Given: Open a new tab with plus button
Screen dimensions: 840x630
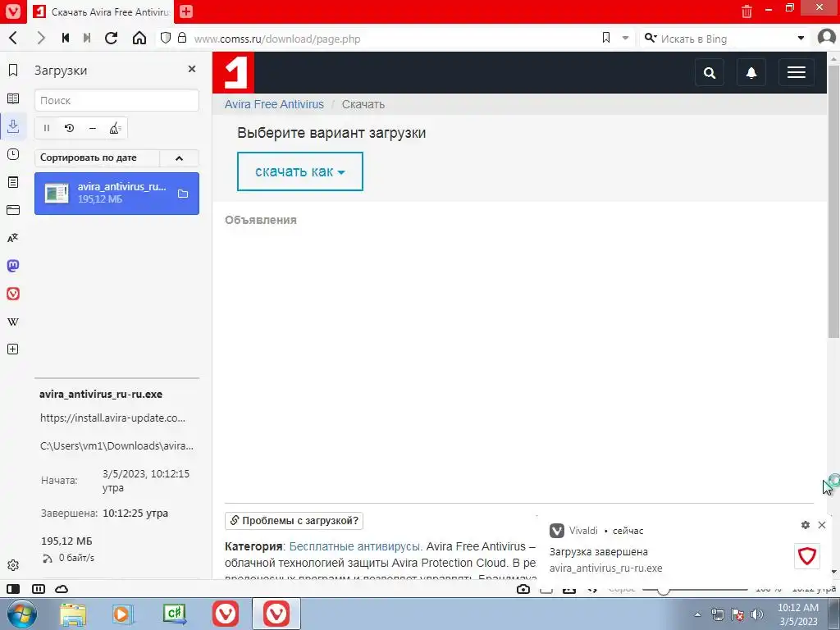Looking at the screenshot, I should pyautogui.click(x=186, y=11).
